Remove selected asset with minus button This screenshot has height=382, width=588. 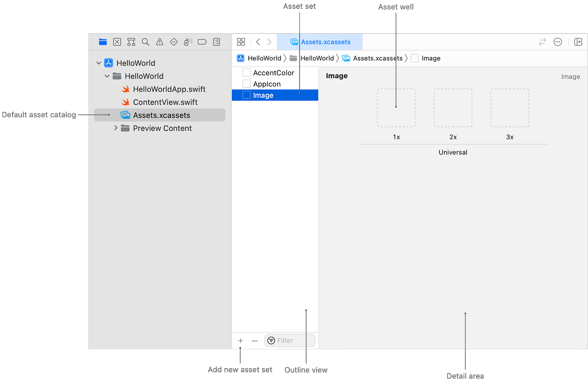[255, 341]
